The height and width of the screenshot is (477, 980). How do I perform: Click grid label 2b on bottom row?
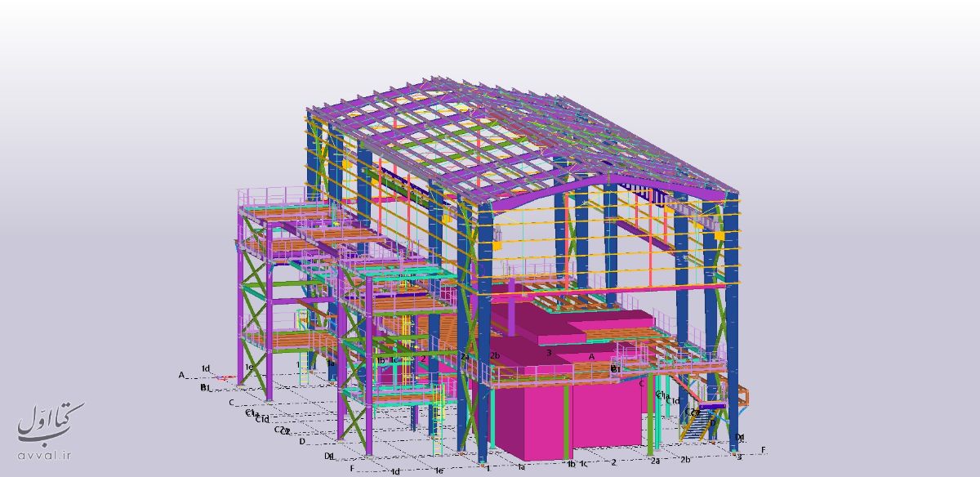[x=685, y=459]
